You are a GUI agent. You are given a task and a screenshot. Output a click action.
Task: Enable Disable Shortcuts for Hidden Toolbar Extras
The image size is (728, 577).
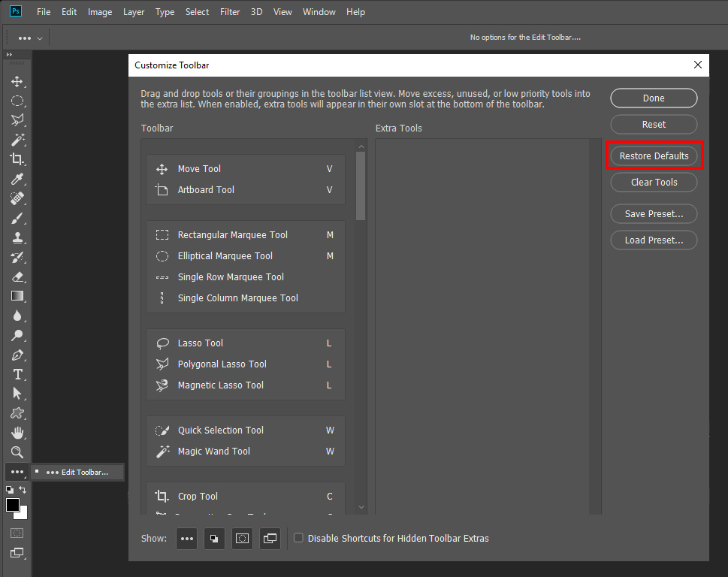click(298, 538)
